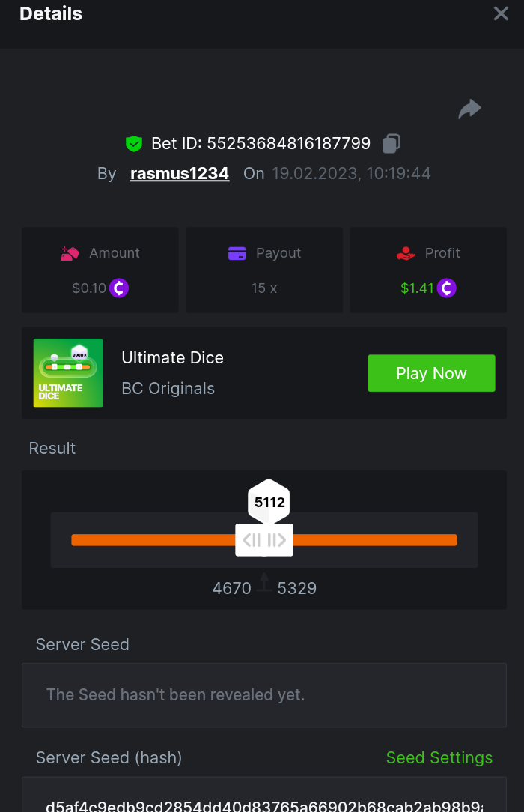524x812 pixels.
Task: Click the purple Payout card icon
Action: tap(237, 253)
